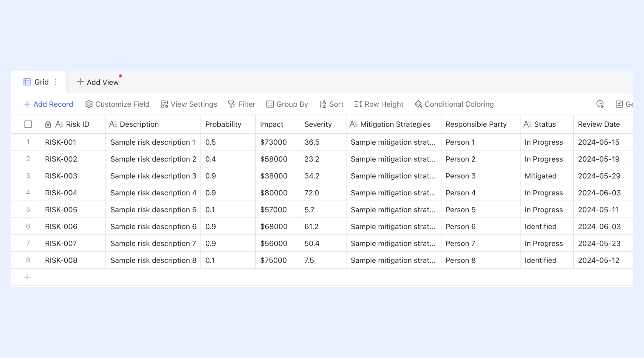Click the Probability cell for RISK-002
644x358 pixels.
coord(228,159)
